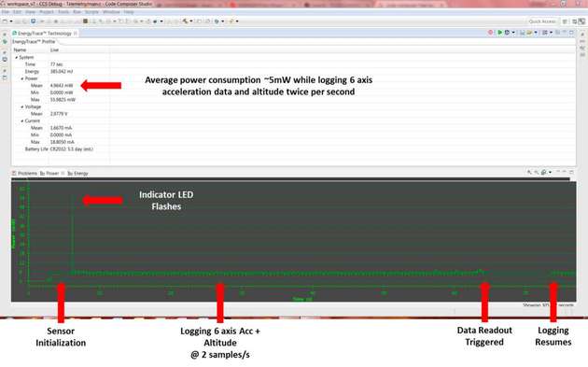Select the Voltage Mean 2.9779 V row
The height and width of the screenshot is (367, 588).
click(x=49, y=114)
